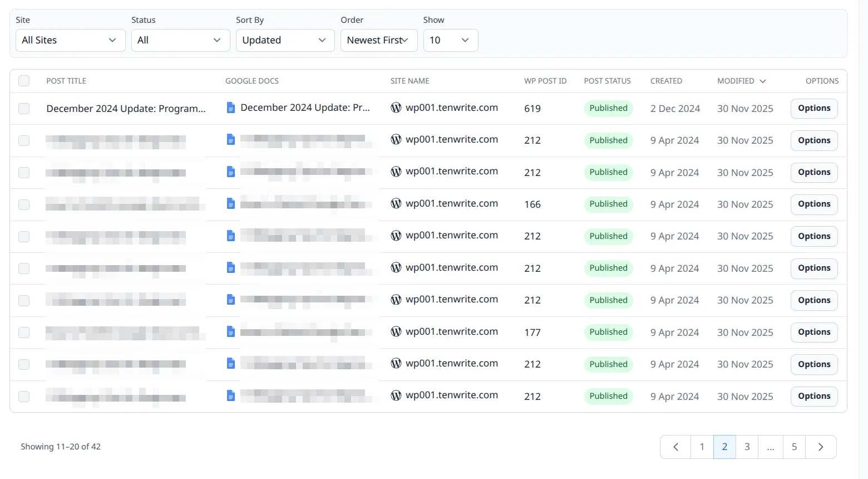
Task: Click the Published badge in the 177 row
Action: pos(608,332)
